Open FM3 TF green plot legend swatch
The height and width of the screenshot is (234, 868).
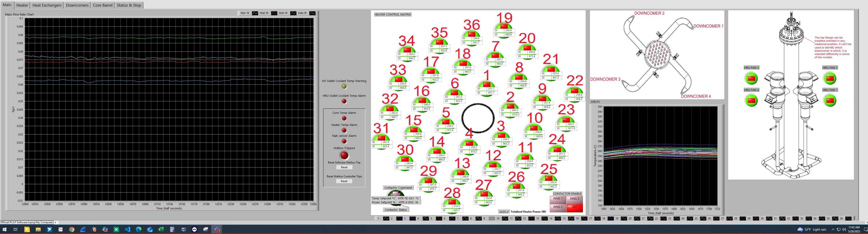pyautogui.click(x=293, y=13)
